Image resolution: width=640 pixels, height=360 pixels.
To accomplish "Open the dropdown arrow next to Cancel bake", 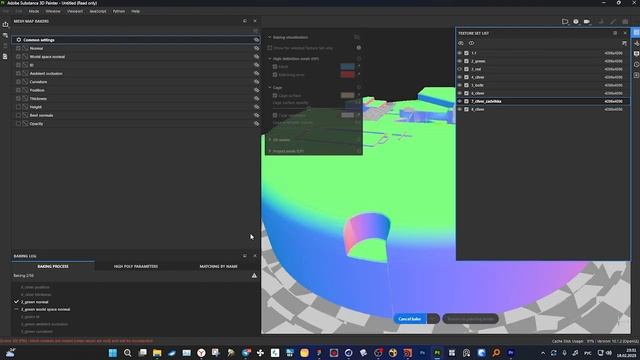I will (433, 319).
